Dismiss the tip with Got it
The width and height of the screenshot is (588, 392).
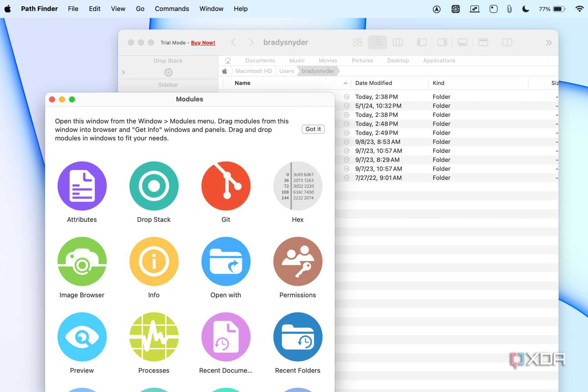point(313,129)
